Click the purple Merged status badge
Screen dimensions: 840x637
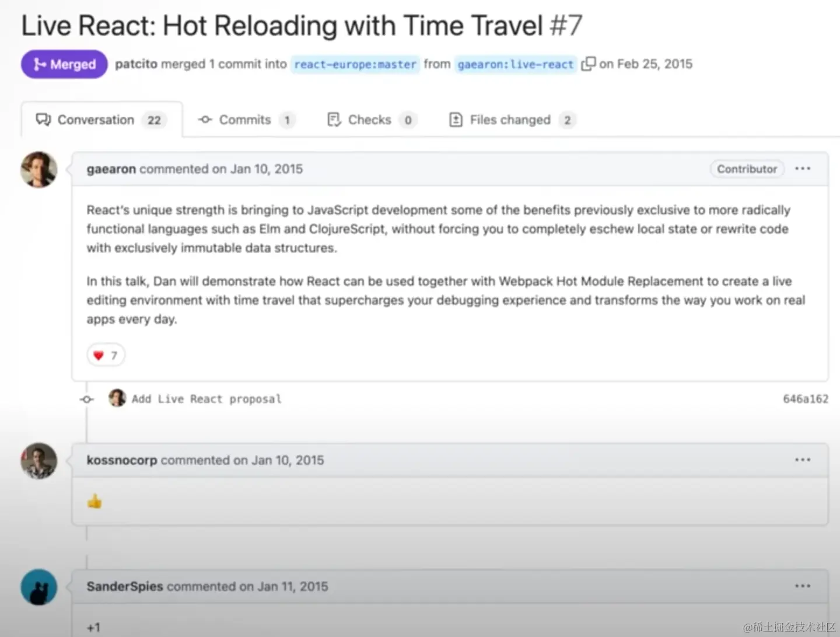click(x=64, y=64)
